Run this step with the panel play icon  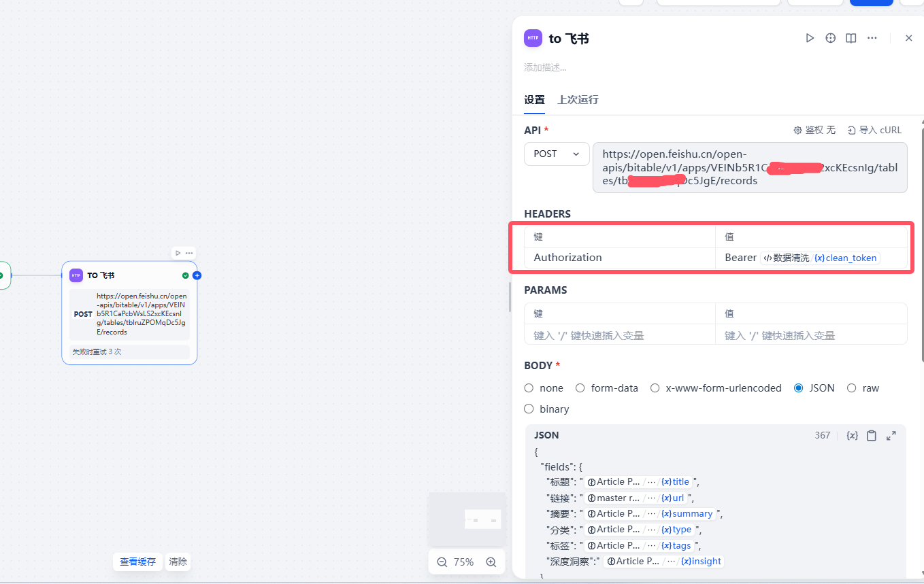pos(810,38)
